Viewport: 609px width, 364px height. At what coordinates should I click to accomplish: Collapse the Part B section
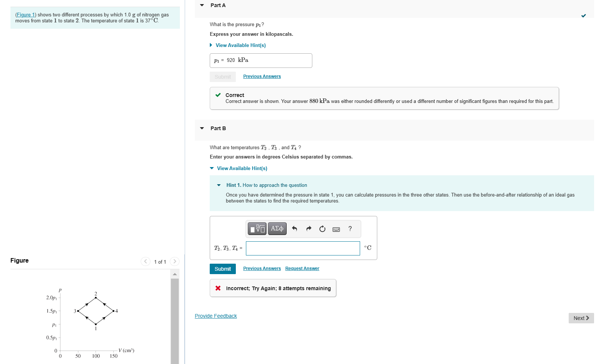(202, 128)
